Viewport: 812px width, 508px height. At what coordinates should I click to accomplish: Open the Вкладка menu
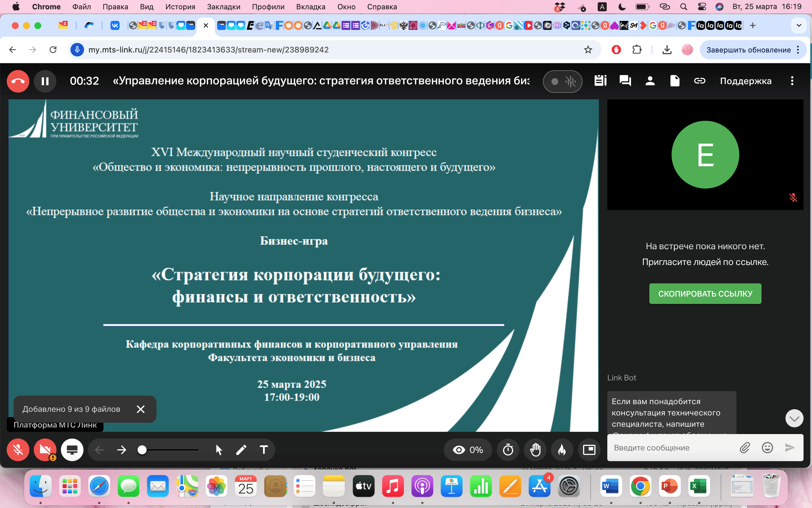tap(311, 7)
